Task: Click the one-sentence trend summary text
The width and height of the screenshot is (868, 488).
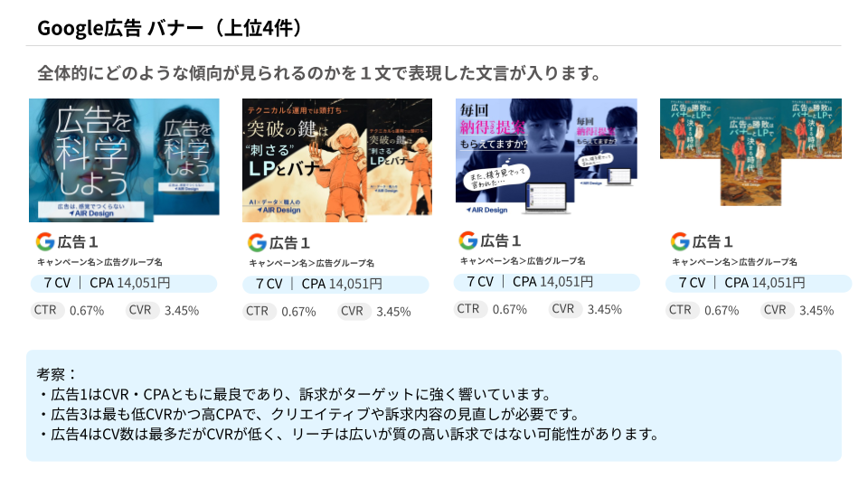Action: pyautogui.click(x=319, y=73)
